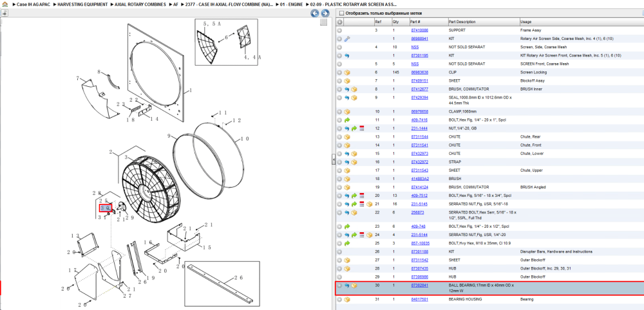Viewport: 644px width, 310px height.
Task: Add SUPPORT 87410086 row with plus icon
Action: [339, 30]
